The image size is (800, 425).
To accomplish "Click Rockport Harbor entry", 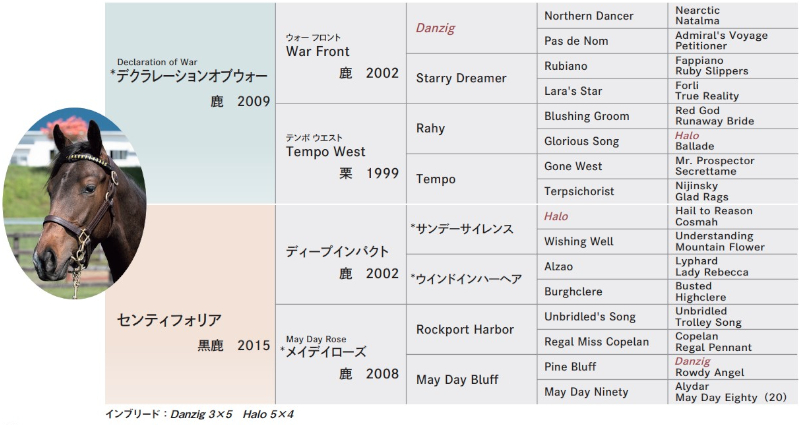I will (472, 330).
